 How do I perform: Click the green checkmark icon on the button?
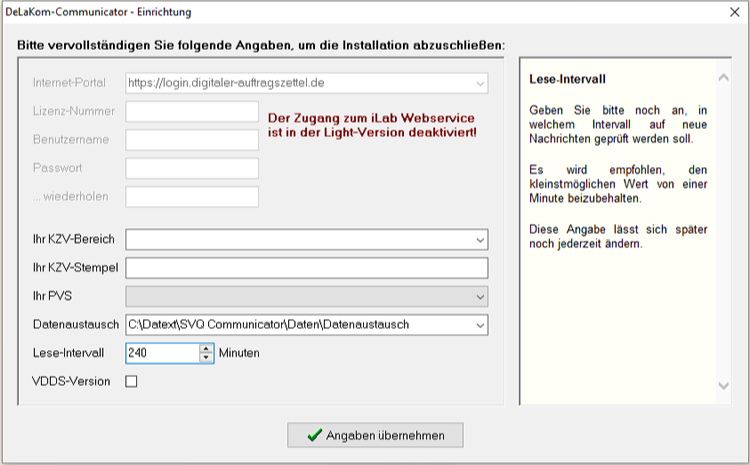pyautogui.click(x=314, y=435)
